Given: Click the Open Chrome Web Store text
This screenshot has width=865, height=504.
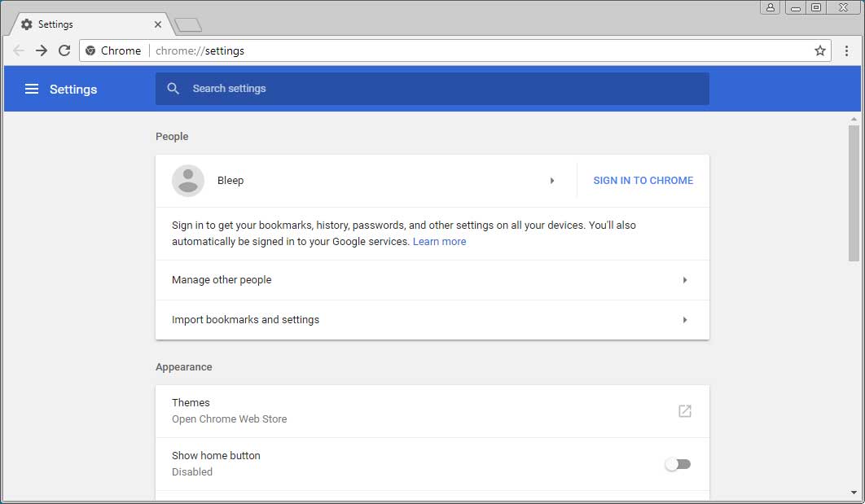Looking at the screenshot, I should point(230,419).
